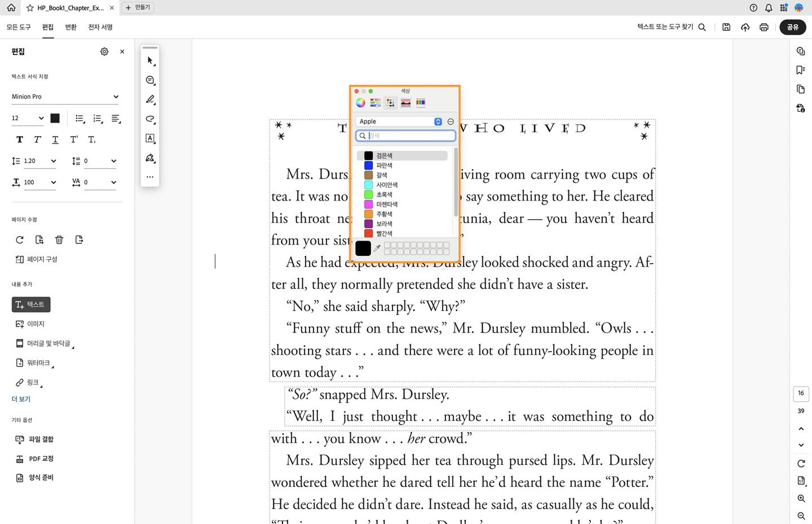
Task: Switch to the color sliders tab
Action: [x=376, y=103]
